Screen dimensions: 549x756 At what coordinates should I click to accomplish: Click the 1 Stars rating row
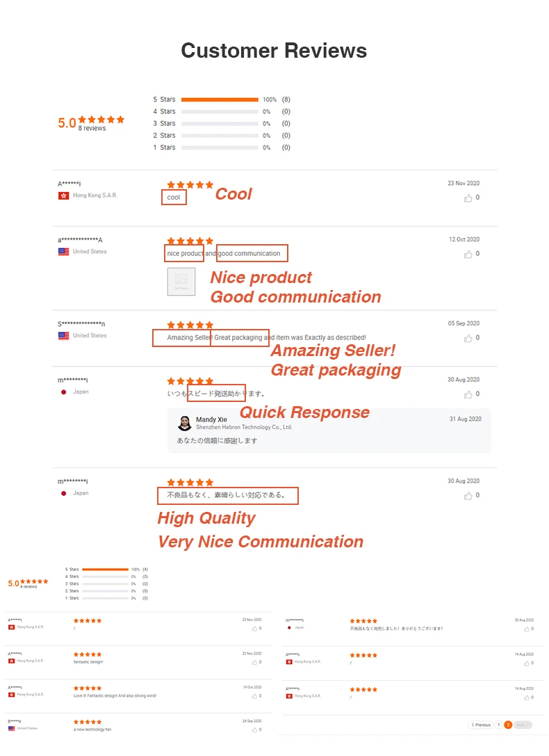(220, 147)
